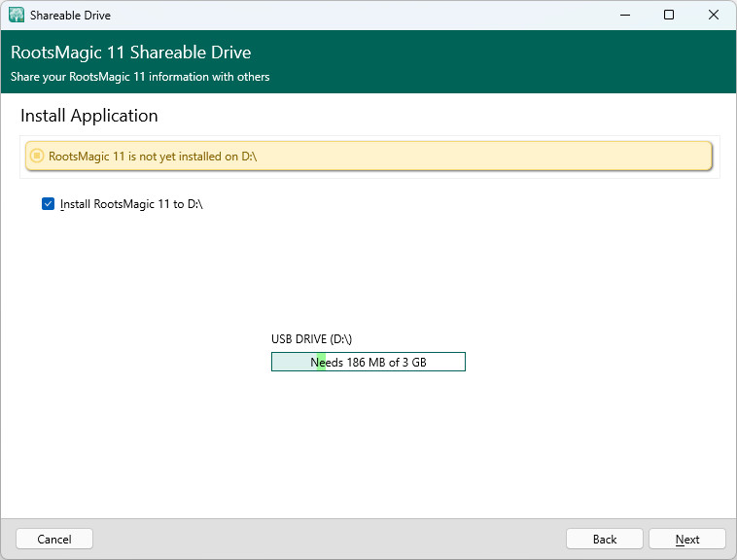This screenshot has width=737, height=560.
Task: Uncheck Install RootsMagic 11 to D:\ checkbox
Action: pyautogui.click(x=48, y=204)
